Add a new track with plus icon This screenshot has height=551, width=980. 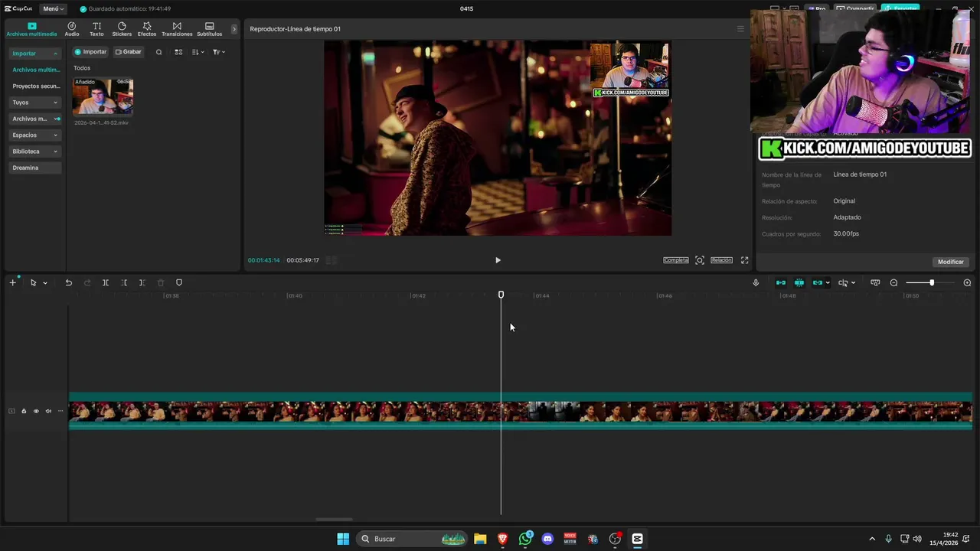pos(12,282)
